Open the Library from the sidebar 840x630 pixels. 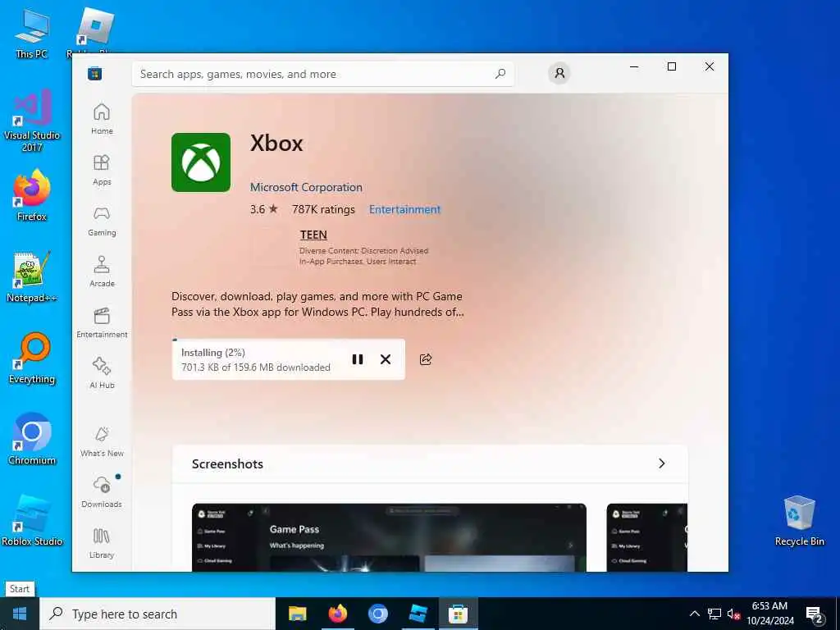click(102, 543)
